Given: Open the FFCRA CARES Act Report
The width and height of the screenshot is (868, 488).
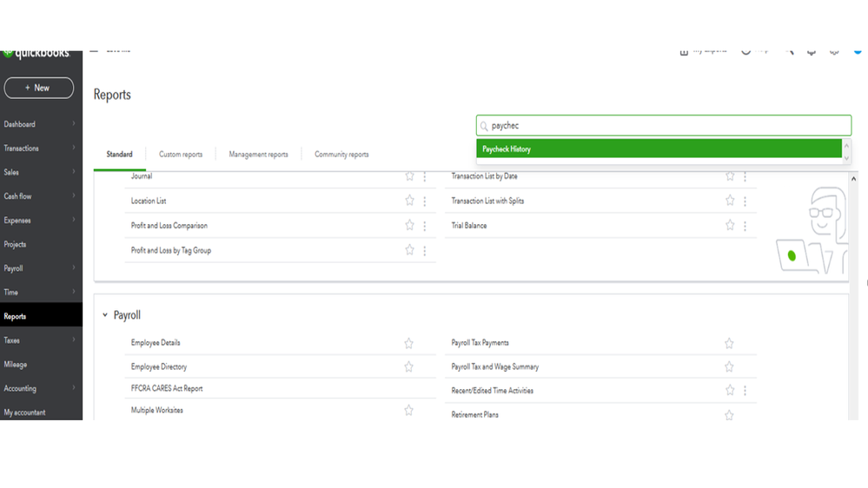Looking at the screenshot, I should click(x=167, y=388).
